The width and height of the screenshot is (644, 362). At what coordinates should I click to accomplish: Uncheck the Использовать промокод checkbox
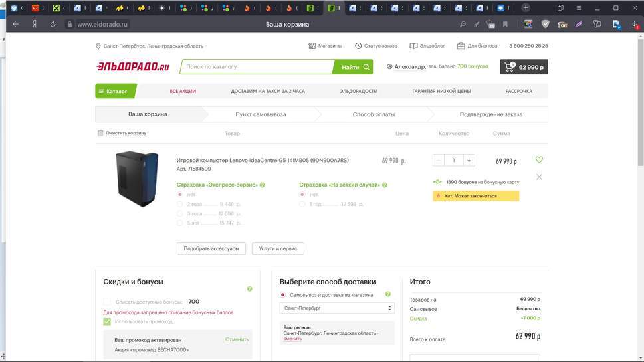click(x=107, y=322)
